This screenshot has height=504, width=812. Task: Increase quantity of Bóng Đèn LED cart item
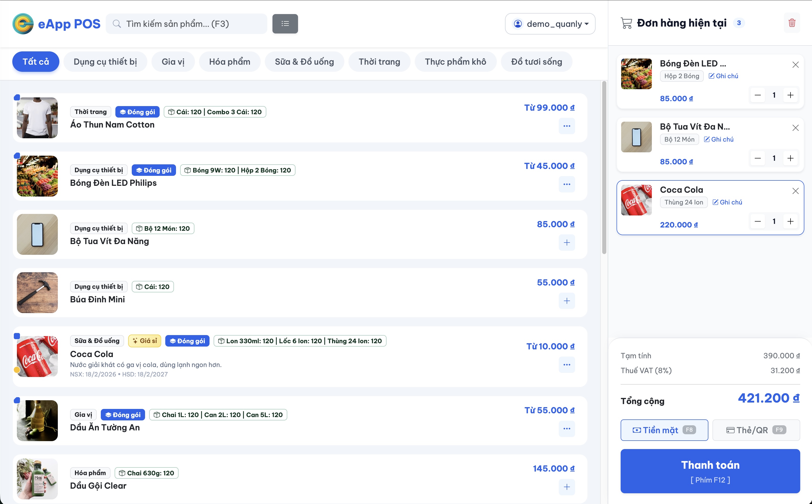click(790, 95)
